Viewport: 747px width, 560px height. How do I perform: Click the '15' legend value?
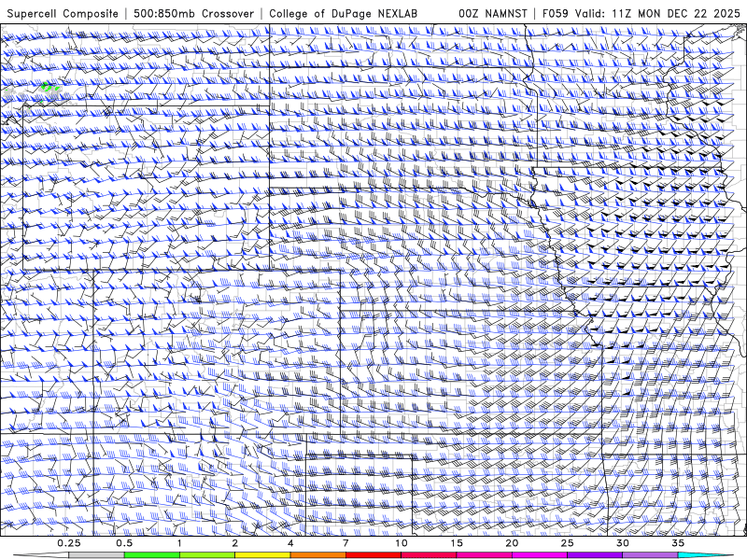click(457, 543)
